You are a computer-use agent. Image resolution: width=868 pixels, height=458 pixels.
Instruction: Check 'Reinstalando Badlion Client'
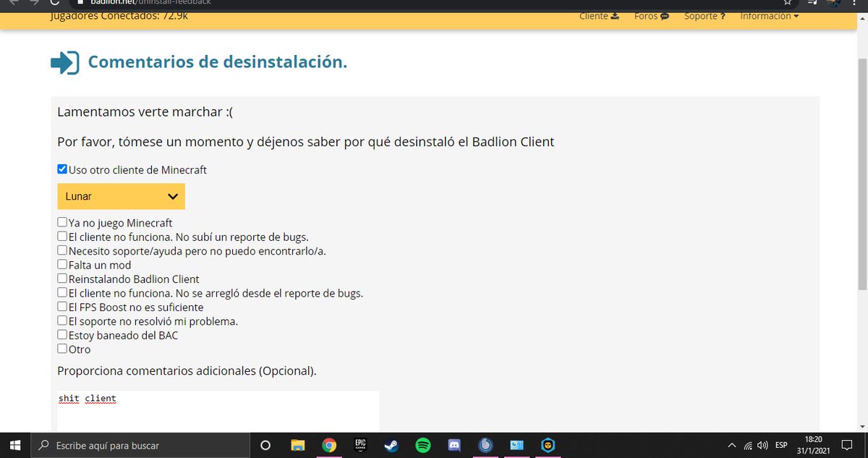(62, 278)
